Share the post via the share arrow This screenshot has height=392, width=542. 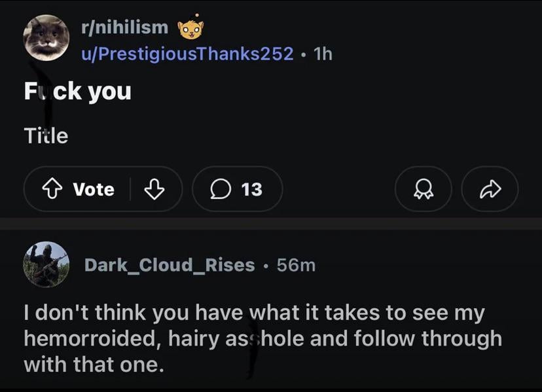click(490, 189)
